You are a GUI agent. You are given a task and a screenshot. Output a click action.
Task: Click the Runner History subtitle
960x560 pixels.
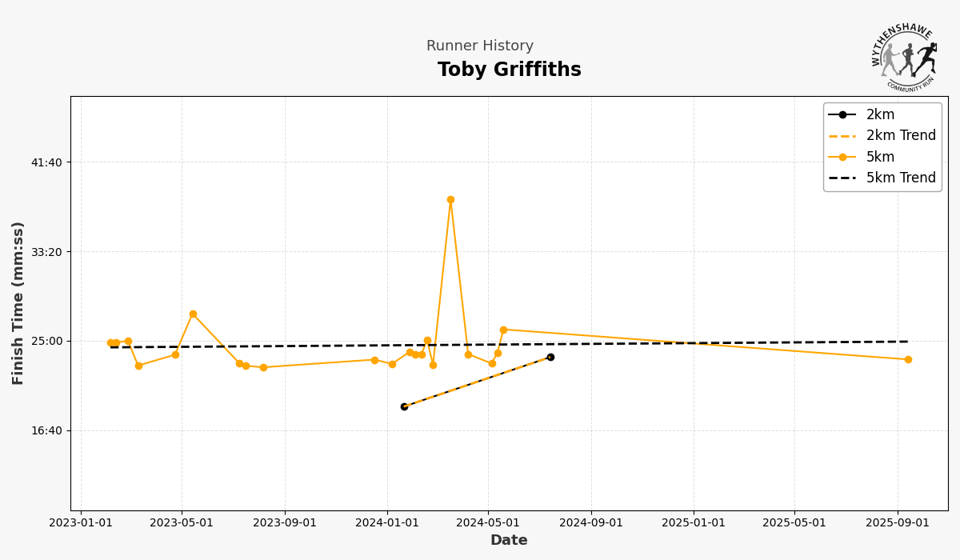(x=480, y=46)
